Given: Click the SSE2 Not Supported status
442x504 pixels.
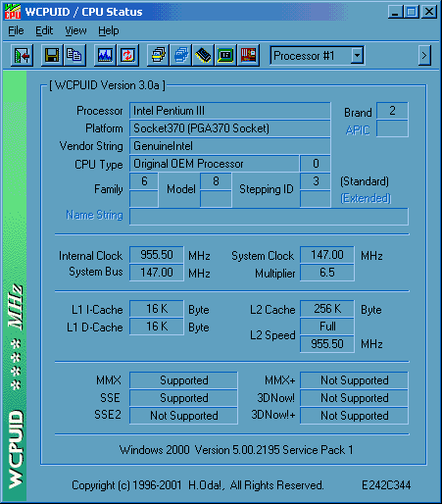Looking at the screenshot, I should pos(183,416).
